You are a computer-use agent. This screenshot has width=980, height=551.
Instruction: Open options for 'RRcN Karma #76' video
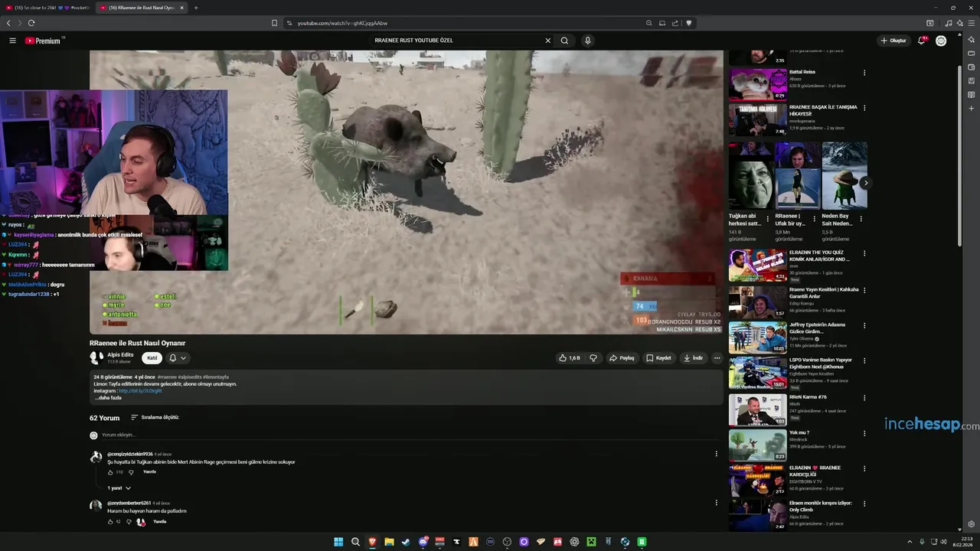(864, 398)
